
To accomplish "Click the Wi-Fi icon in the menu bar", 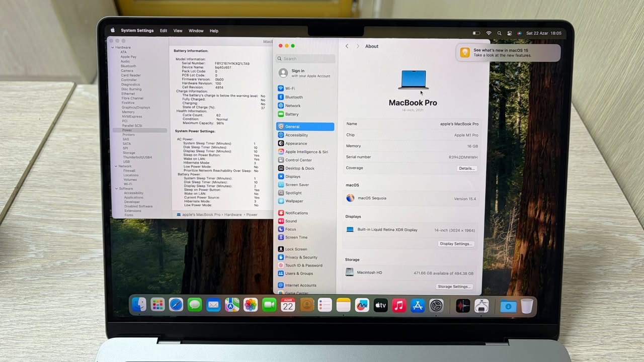I will tap(489, 33).
